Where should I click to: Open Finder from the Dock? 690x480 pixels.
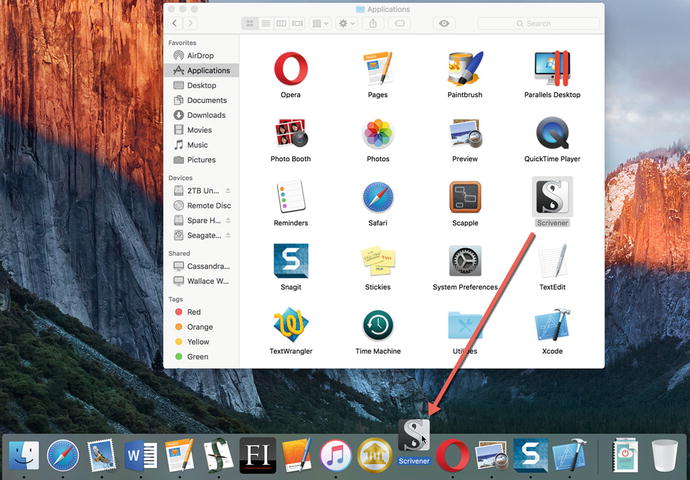tap(24, 456)
